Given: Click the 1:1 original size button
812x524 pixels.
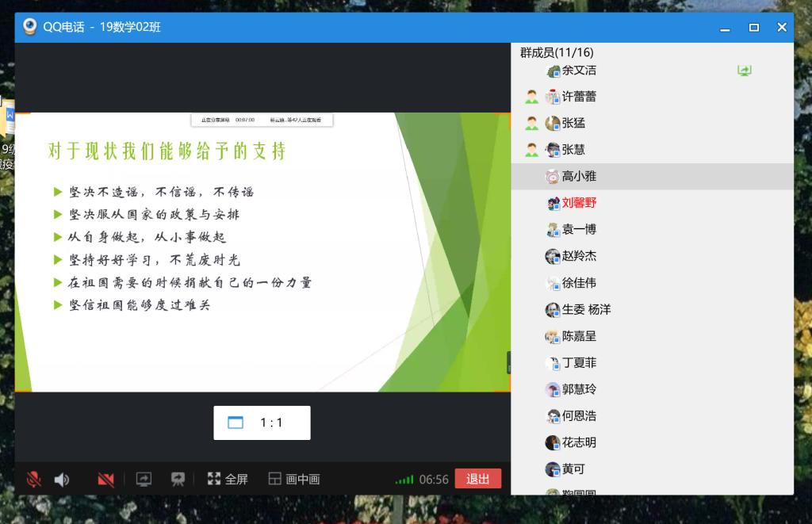Looking at the screenshot, I should click(262, 423).
